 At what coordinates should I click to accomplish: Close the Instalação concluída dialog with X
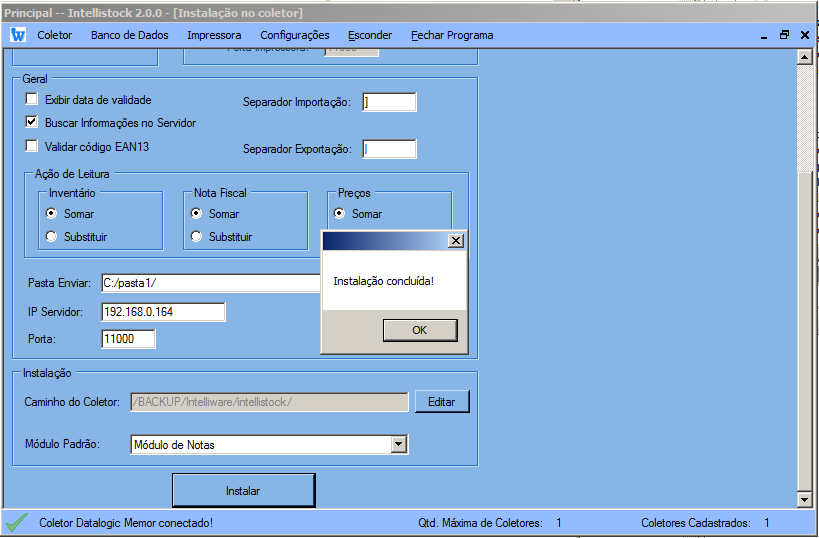click(x=456, y=240)
